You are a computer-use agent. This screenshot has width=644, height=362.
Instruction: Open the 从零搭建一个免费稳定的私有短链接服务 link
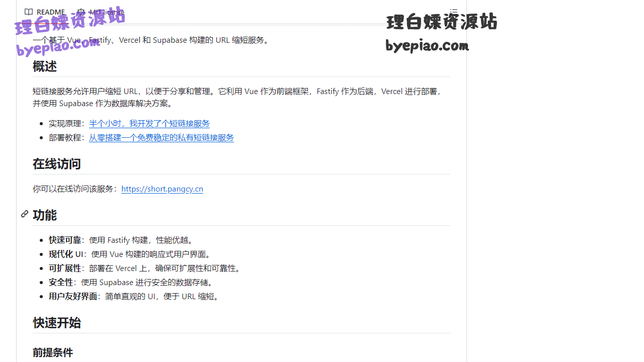161,137
